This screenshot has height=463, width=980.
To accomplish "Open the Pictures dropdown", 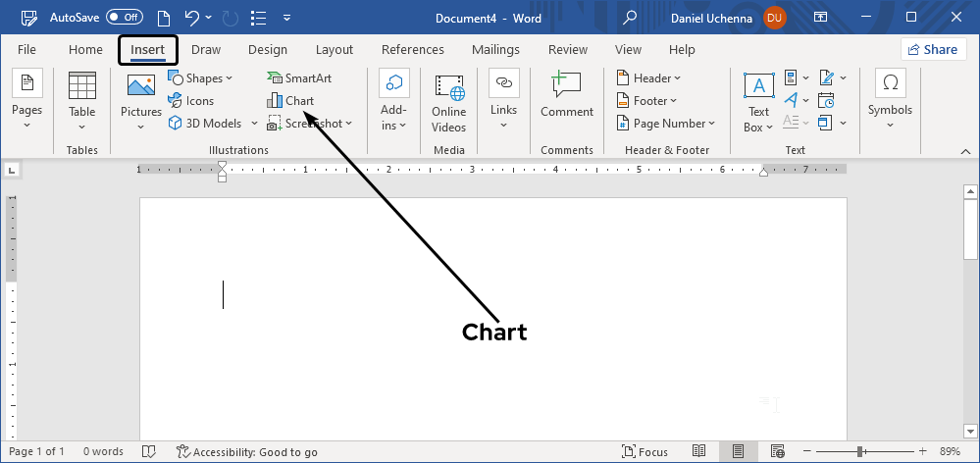I will click(141, 127).
